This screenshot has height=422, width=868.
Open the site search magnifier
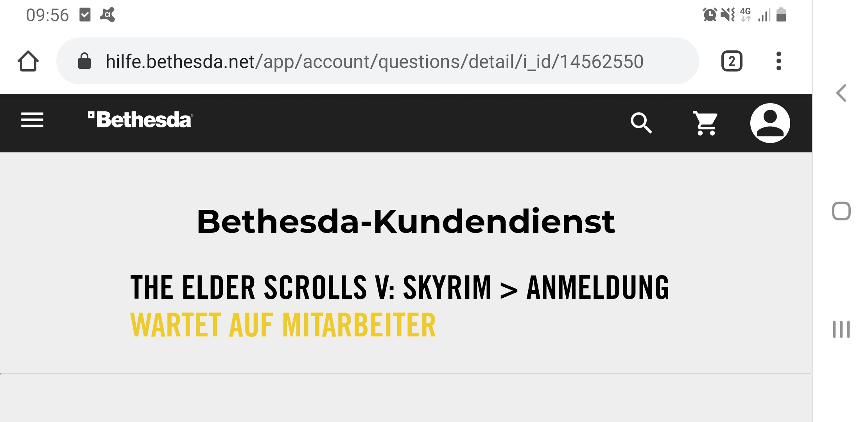pyautogui.click(x=641, y=123)
